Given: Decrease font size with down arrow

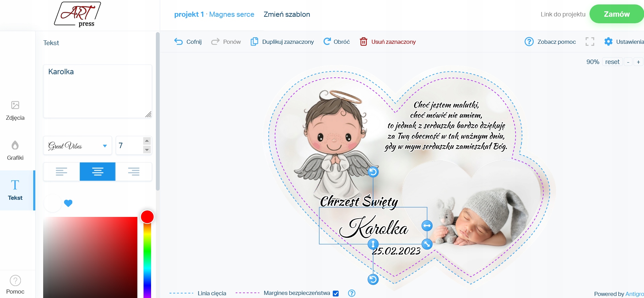Looking at the screenshot, I should tap(147, 150).
